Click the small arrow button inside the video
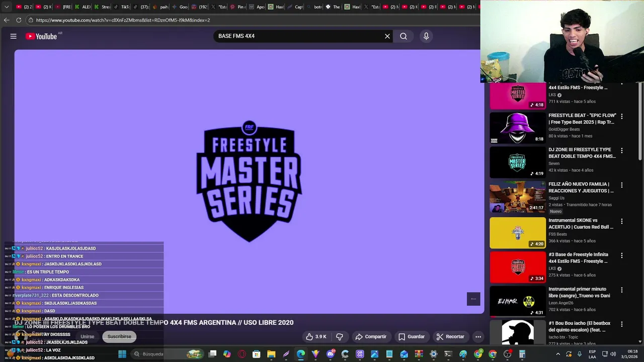Viewport: 644px width, 362px height. (x=473, y=299)
